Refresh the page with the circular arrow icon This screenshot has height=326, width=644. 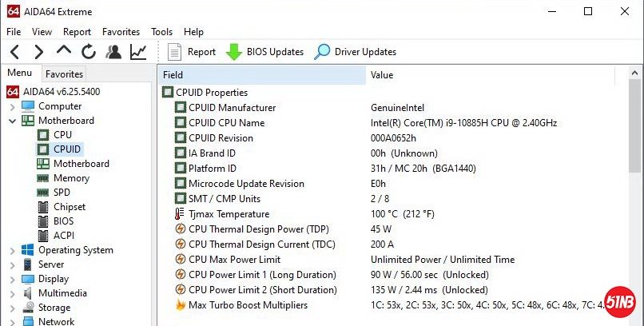pyautogui.click(x=89, y=52)
